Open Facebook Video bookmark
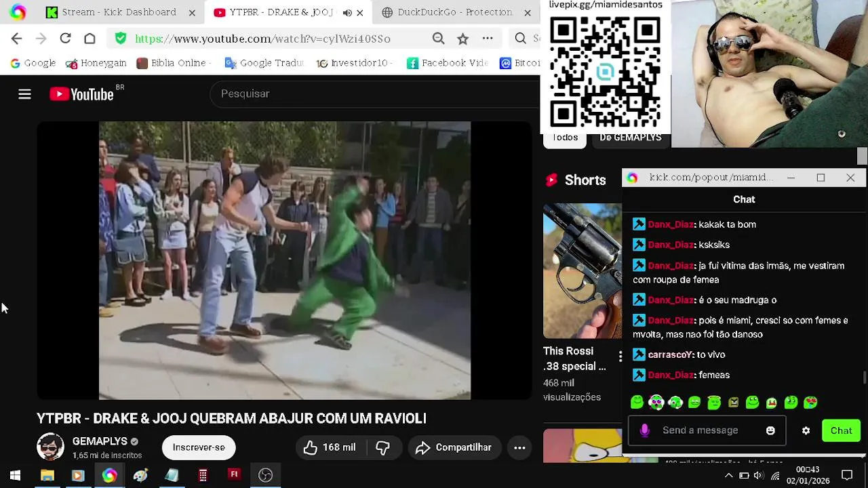 (x=448, y=63)
